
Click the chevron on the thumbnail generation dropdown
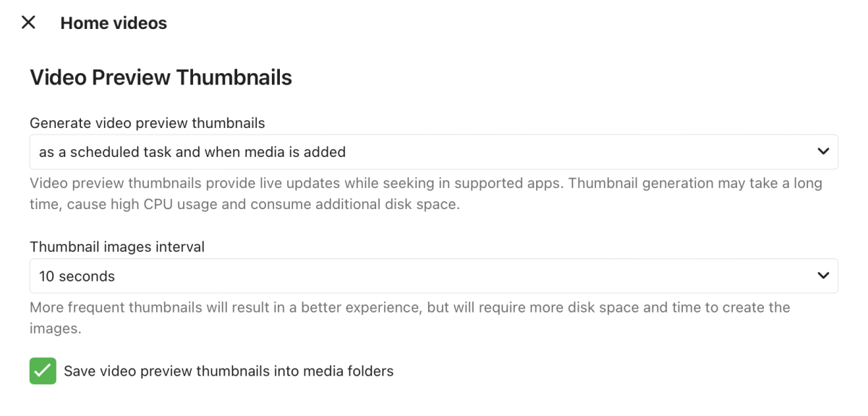coord(822,152)
